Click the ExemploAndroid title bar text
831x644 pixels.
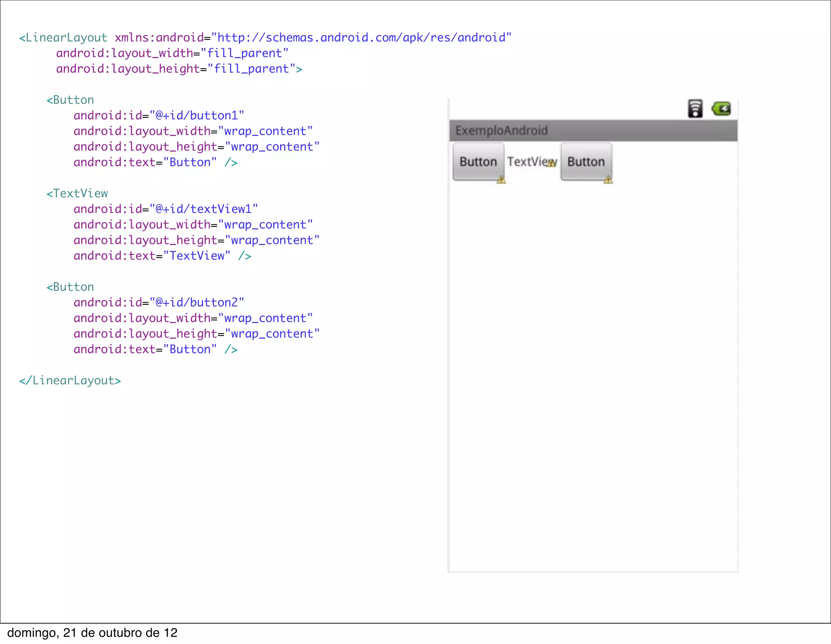coord(502,131)
